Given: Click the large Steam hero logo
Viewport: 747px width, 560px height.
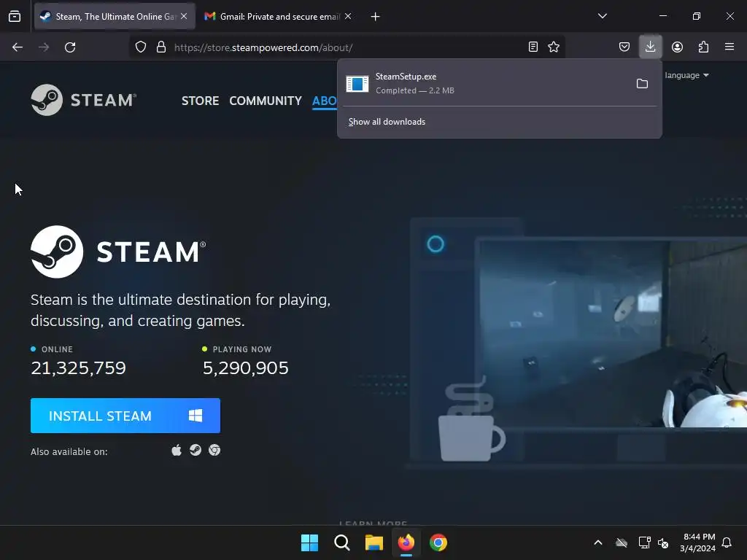Looking at the screenshot, I should click(x=118, y=252).
